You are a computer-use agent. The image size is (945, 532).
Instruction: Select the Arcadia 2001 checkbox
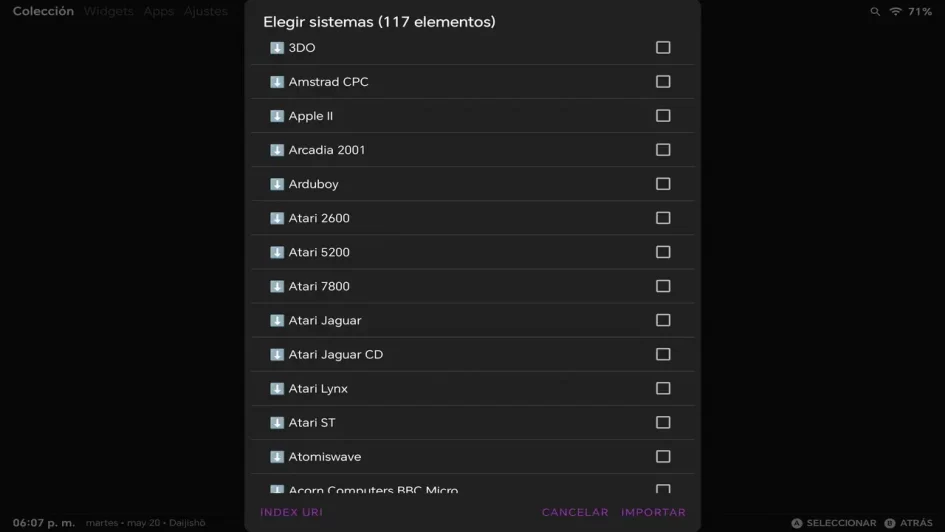tap(663, 150)
